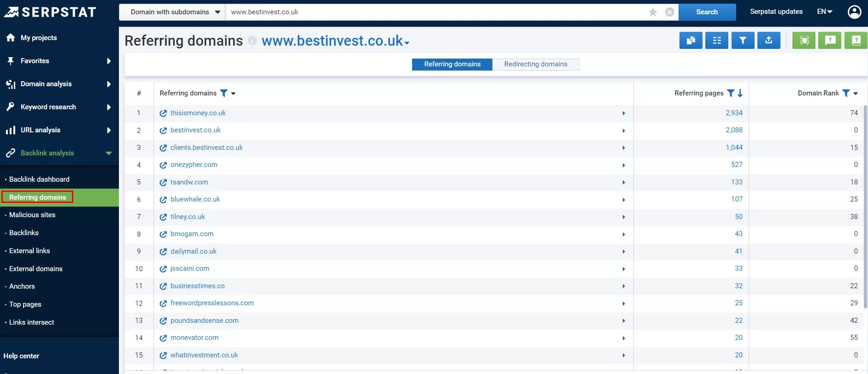Click the vertical scrollbar of the table
The height and width of the screenshot is (374, 868).
click(x=865, y=207)
